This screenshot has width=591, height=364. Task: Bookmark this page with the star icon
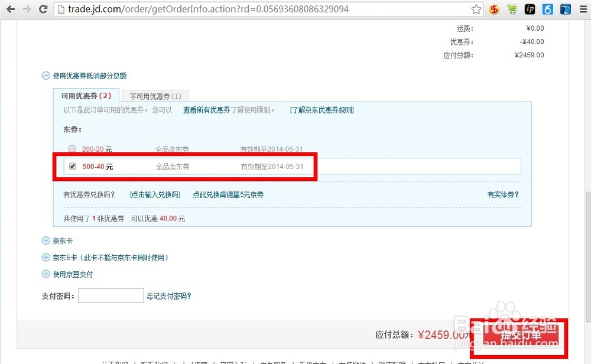(x=475, y=9)
